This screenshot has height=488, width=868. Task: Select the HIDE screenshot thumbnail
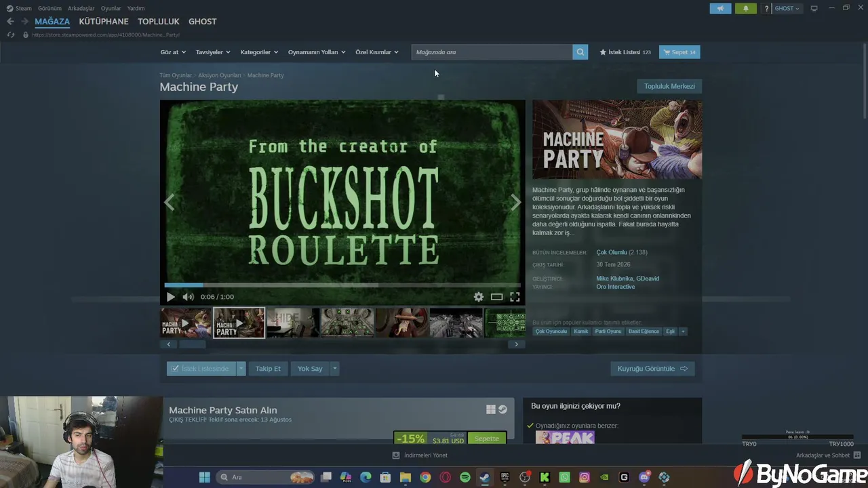click(x=293, y=323)
